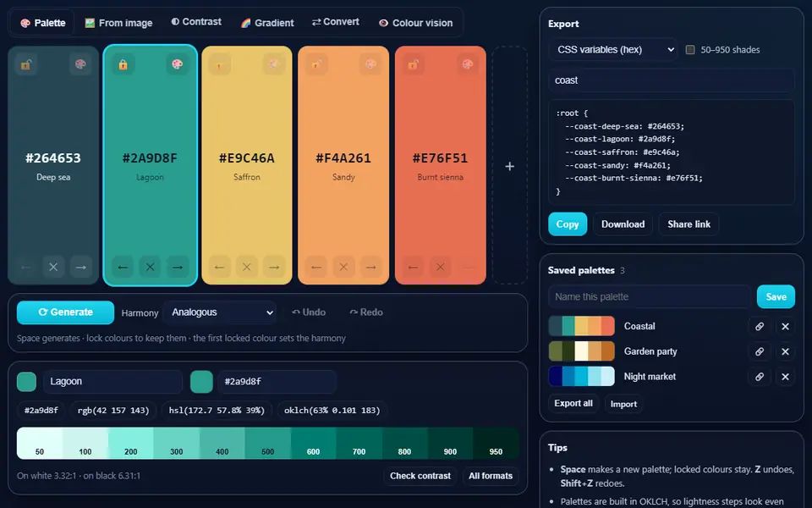Viewport: 812px width, 508px height.
Task: Move Sandy card to the right
Action: 370,267
